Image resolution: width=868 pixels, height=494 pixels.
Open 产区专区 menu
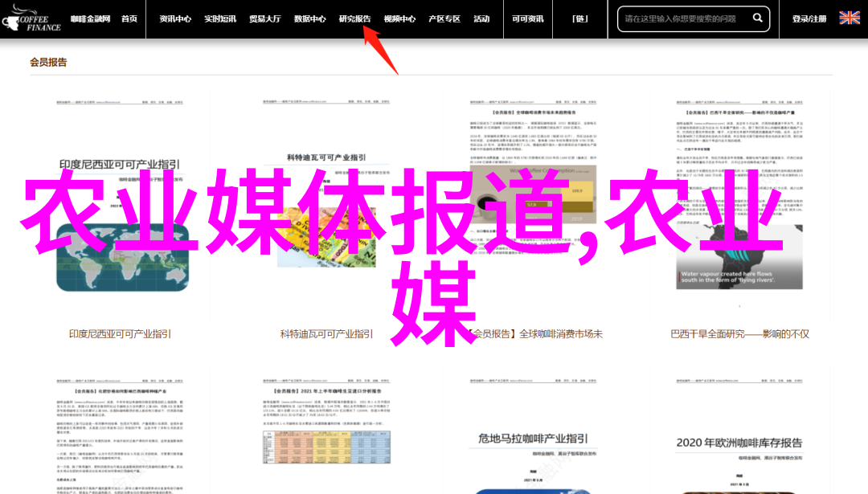pos(444,18)
